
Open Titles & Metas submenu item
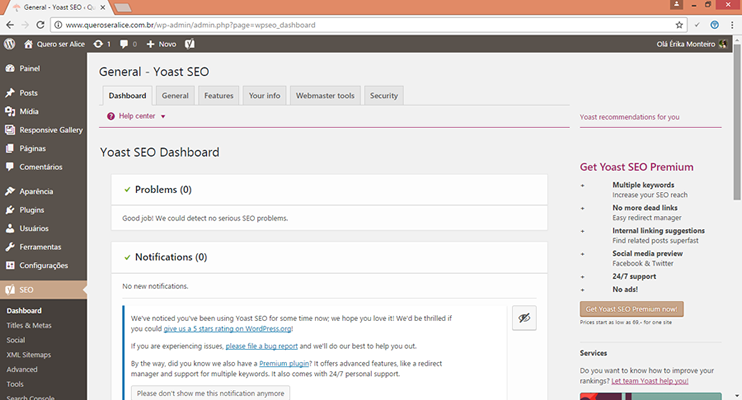point(29,325)
